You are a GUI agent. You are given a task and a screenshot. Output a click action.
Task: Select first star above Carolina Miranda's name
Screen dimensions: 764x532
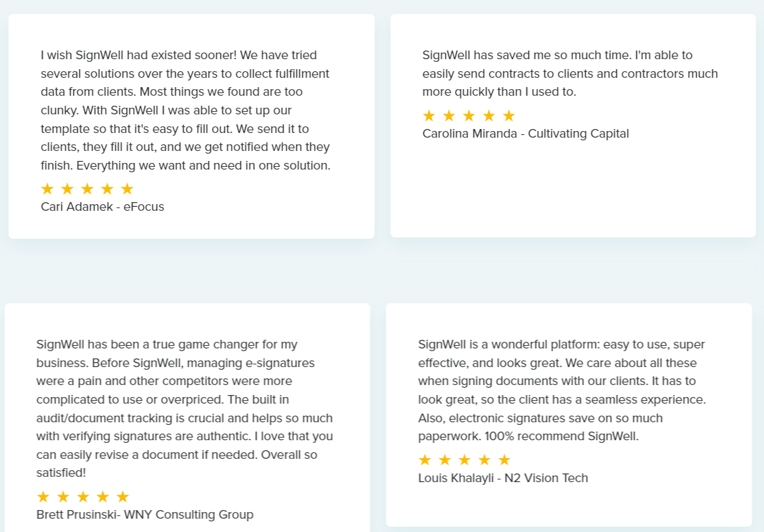(x=429, y=116)
